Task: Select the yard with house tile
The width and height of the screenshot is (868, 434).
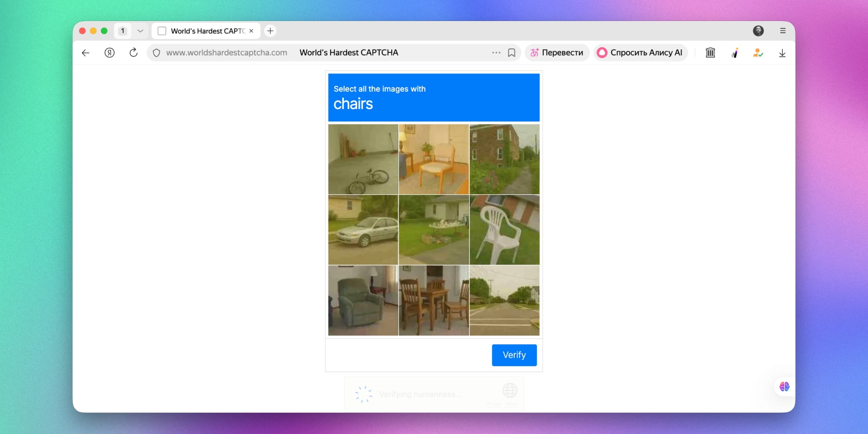Action: 434,230
